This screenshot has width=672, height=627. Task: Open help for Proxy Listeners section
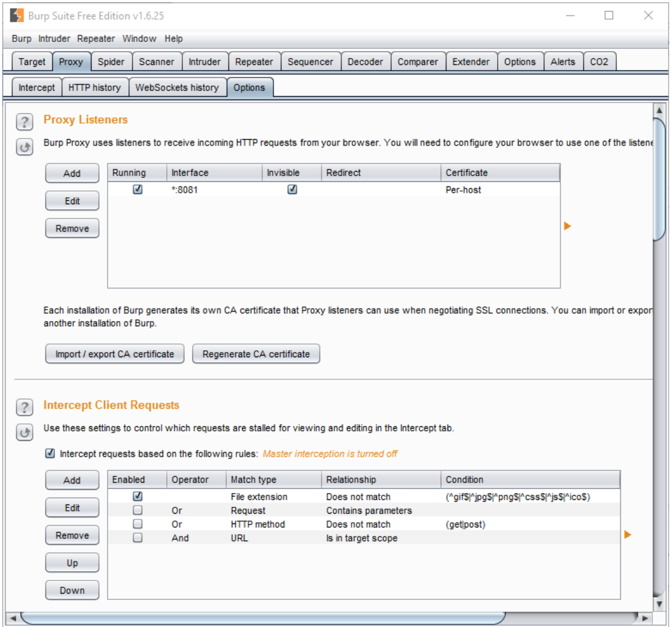pos(24,122)
